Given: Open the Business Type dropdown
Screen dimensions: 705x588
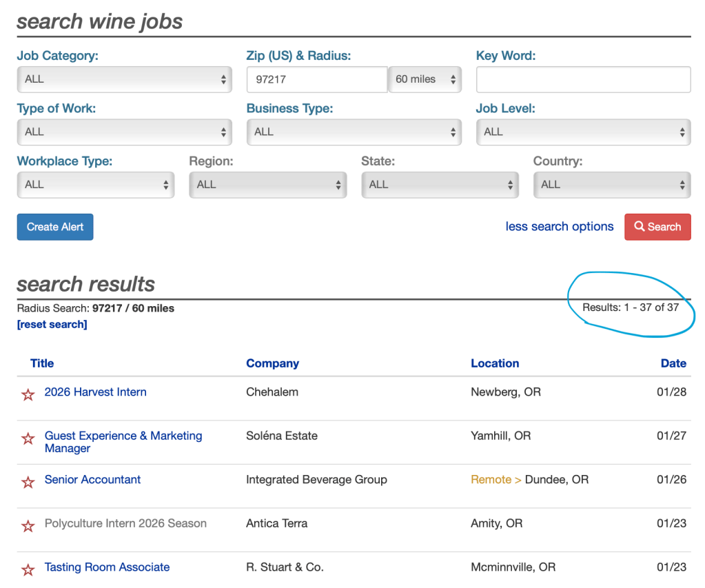Looking at the screenshot, I should tap(354, 132).
